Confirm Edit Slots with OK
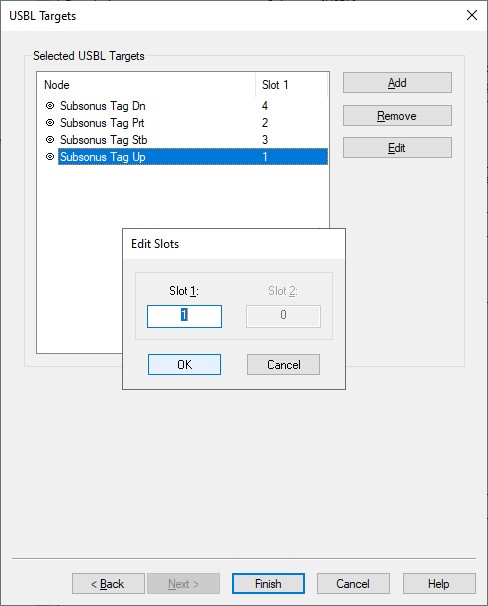Viewport: 488px width, 606px height. (184, 364)
